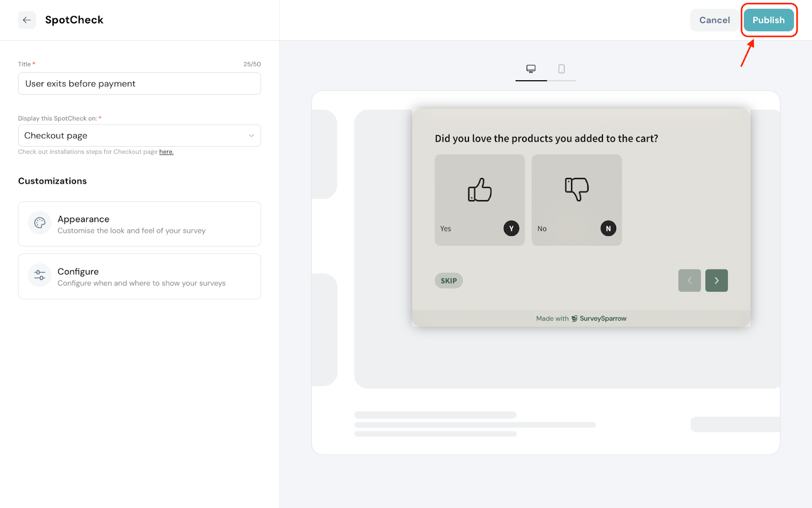Switch to desktop preview icon
This screenshot has width=812, height=508.
pos(531,69)
